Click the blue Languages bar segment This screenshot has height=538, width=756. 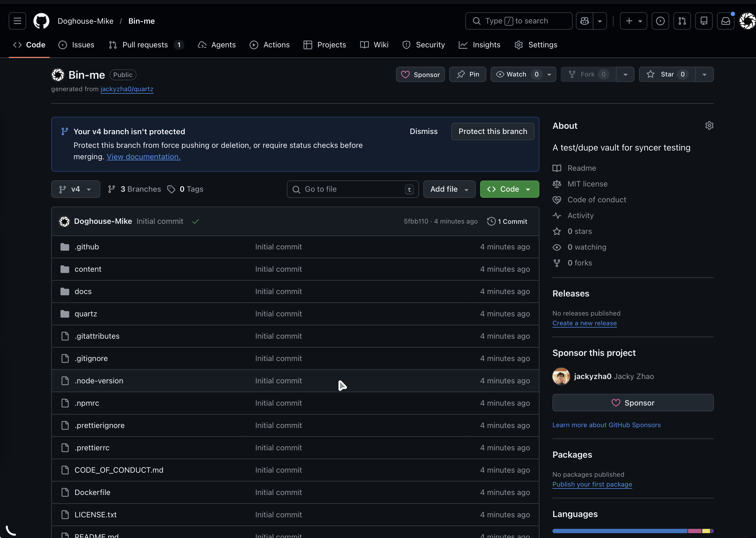[619, 531]
